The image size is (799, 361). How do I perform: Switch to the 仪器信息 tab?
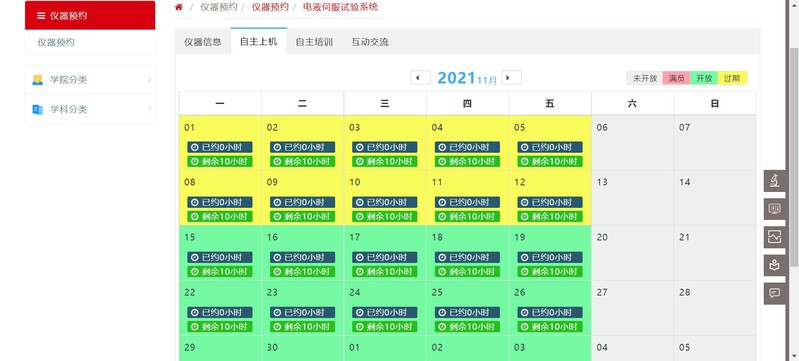[203, 42]
